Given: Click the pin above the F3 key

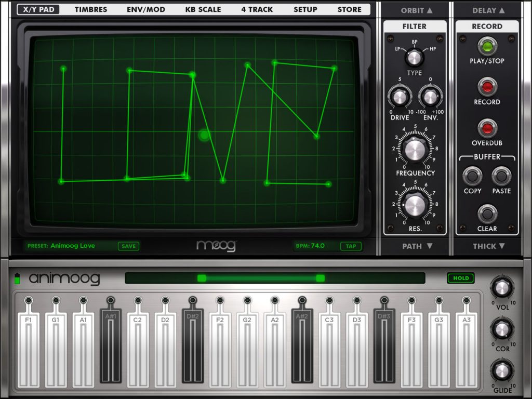Looking at the screenshot, I should click(411, 300).
